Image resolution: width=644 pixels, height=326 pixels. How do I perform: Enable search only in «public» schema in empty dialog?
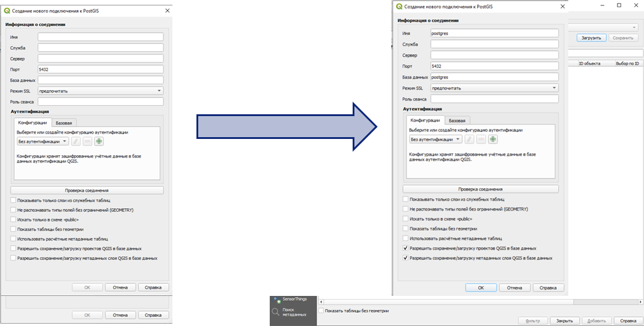point(13,220)
